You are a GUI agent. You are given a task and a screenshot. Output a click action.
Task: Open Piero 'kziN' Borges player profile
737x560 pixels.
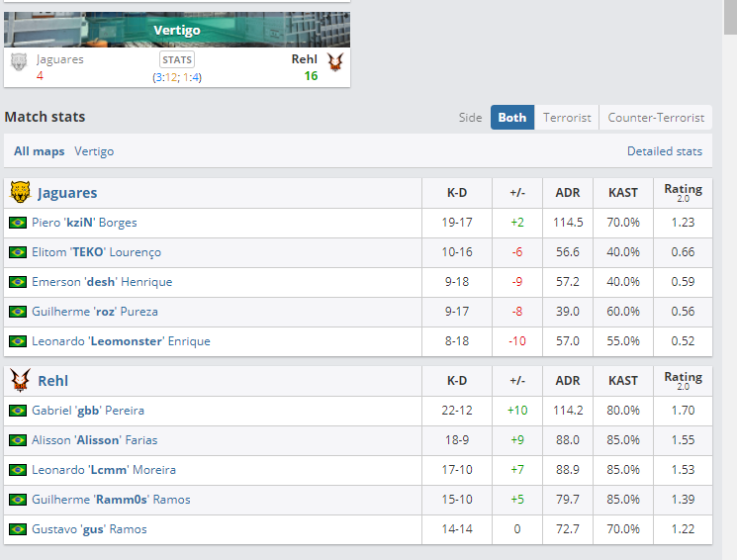[x=84, y=223]
